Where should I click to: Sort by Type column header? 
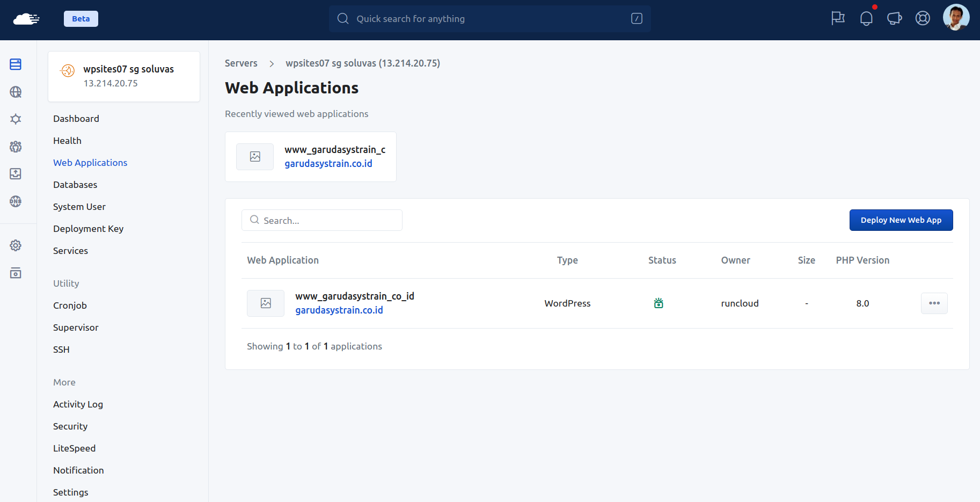[x=567, y=260]
